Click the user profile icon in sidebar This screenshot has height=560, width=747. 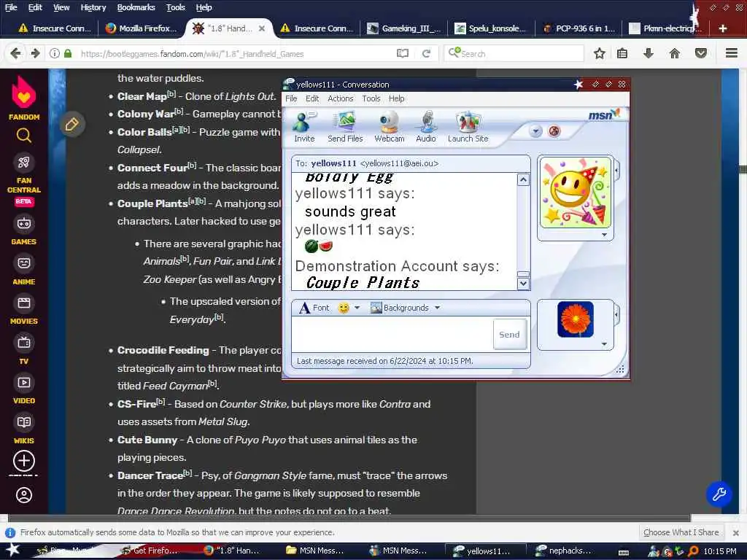pyautogui.click(x=24, y=495)
